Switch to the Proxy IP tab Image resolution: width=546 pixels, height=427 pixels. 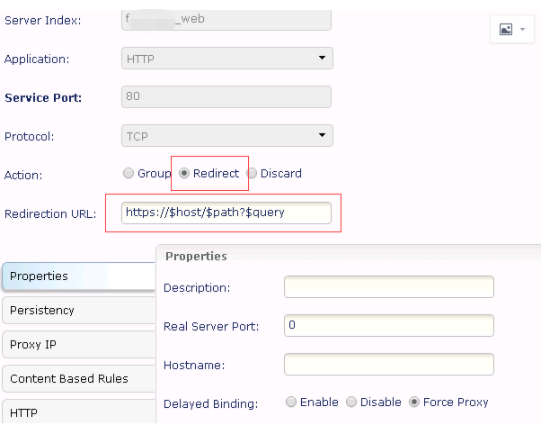[79, 344]
